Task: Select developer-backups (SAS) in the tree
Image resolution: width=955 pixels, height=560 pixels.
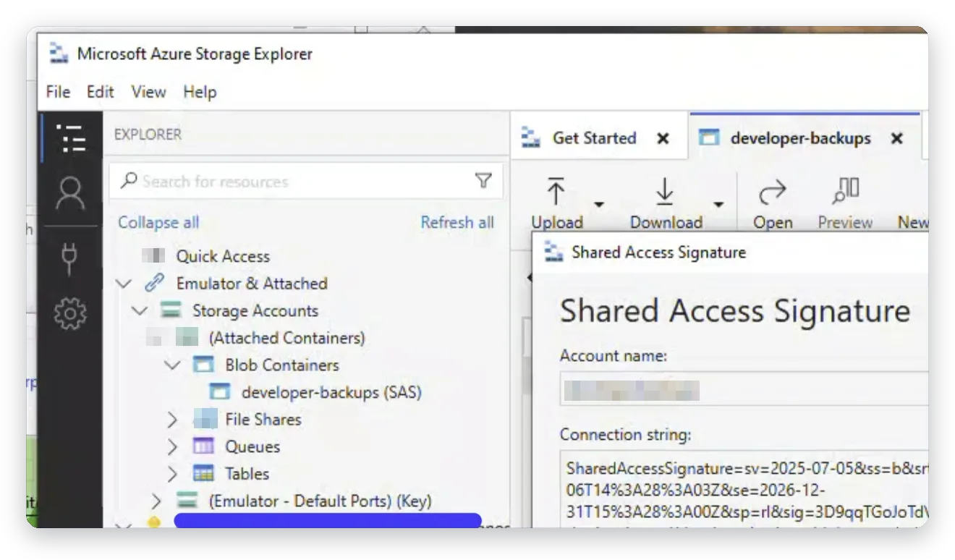Action: pyautogui.click(x=331, y=392)
